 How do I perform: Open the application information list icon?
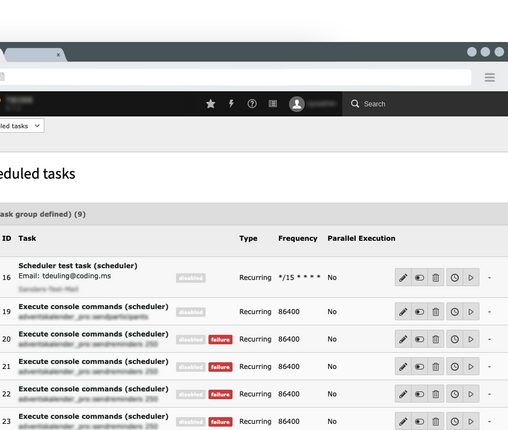273,104
